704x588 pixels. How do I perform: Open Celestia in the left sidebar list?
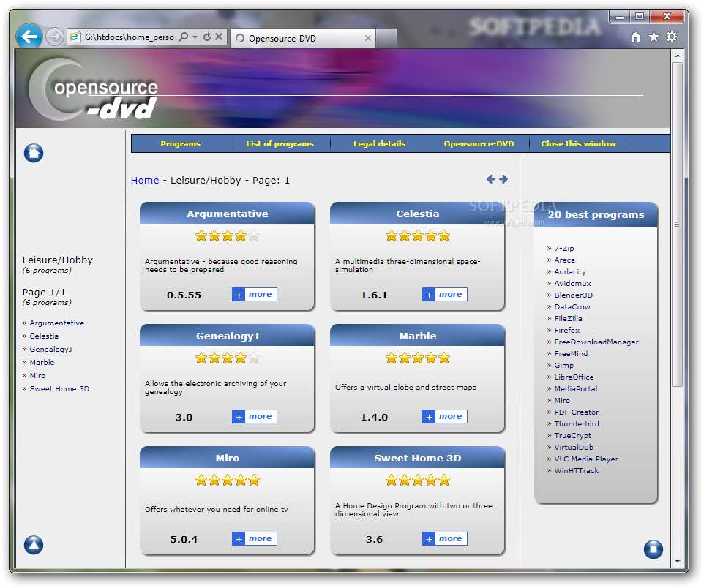[x=44, y=336]
